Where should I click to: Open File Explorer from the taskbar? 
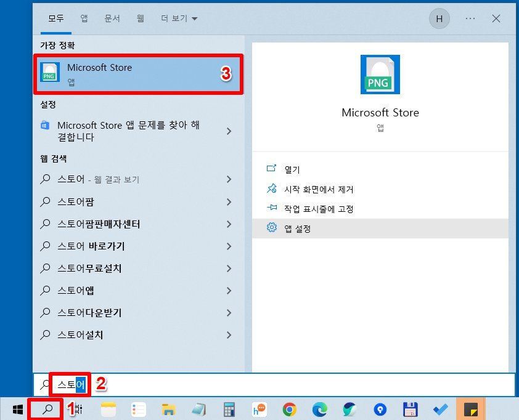click(x=168, y=410)
